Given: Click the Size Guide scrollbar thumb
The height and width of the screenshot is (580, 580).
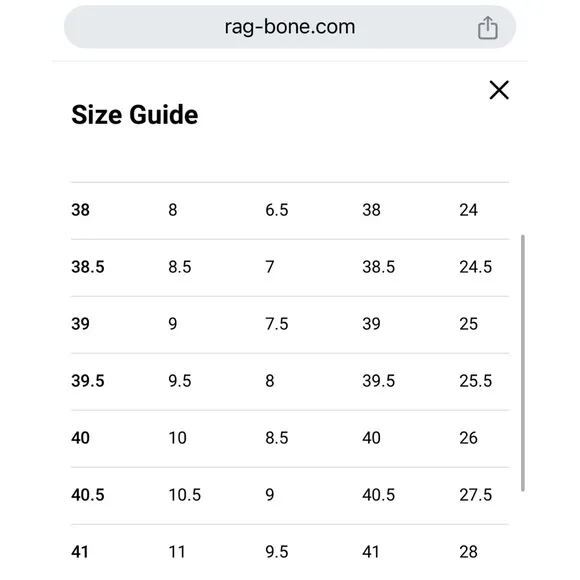Looking at the screenshot, I should click(523, 363).
